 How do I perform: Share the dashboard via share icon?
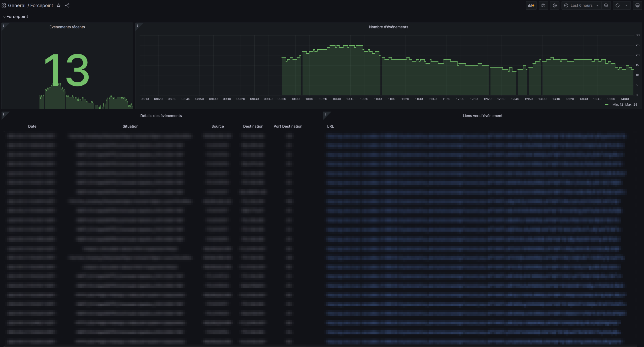tap(67, 6)
